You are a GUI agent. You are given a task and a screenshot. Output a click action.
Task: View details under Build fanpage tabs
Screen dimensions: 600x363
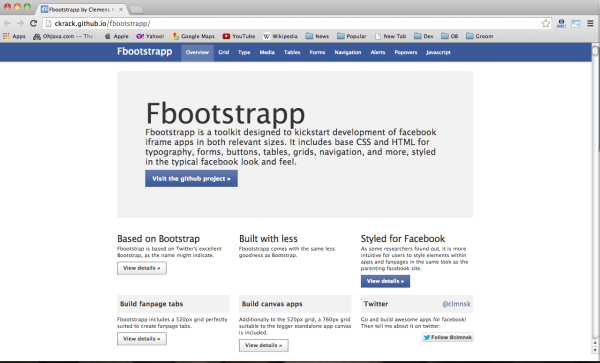pos(142,339)
